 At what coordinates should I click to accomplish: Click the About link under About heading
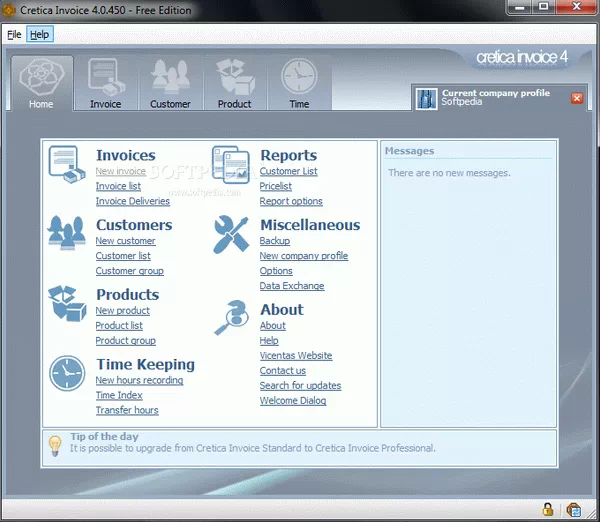273,325
